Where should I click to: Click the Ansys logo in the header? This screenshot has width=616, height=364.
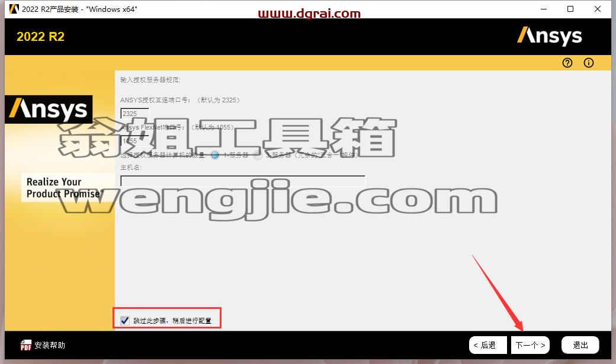[549, 36]
